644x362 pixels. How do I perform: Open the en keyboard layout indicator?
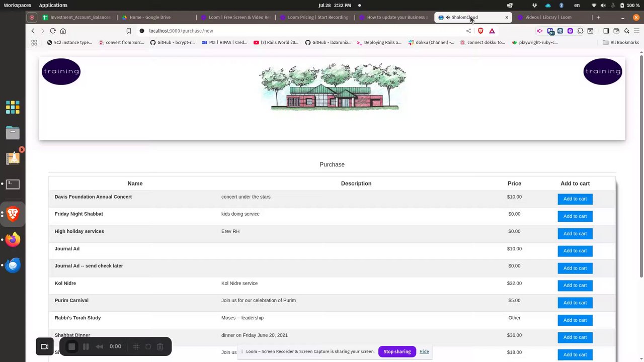tap(577, 5)
